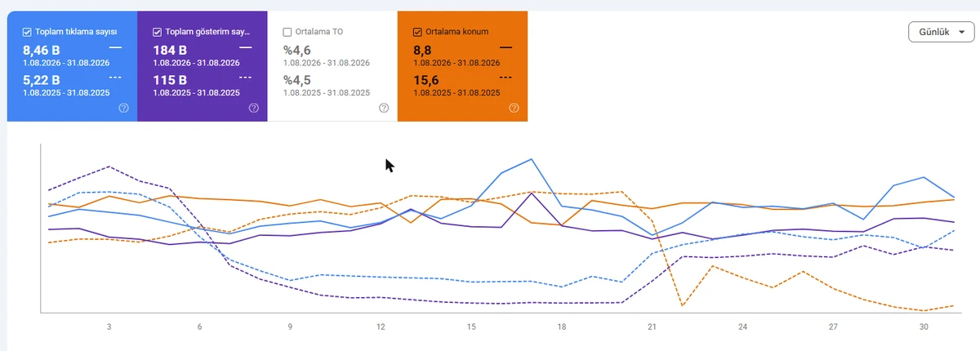Viewport: 980px width, 351px height.
Task: Click the x-axis label 21
Action: point(652,327)
